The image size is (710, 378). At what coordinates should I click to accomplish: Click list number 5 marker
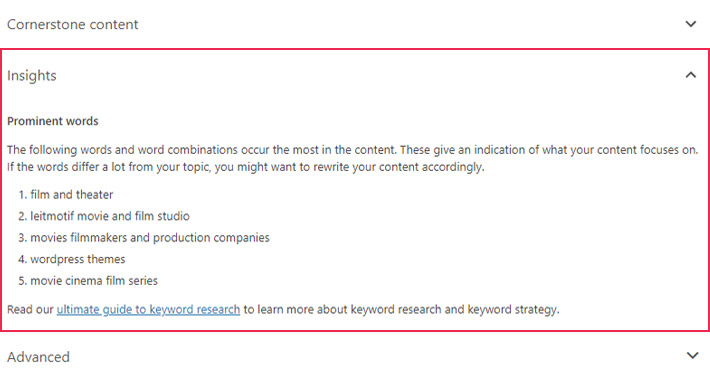(x=23, y=281)
